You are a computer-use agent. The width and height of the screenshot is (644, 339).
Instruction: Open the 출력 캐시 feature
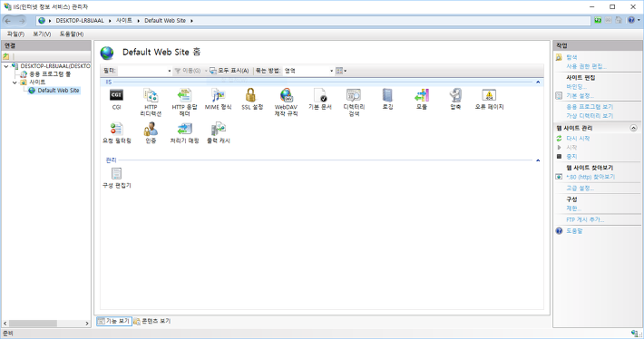218,133
